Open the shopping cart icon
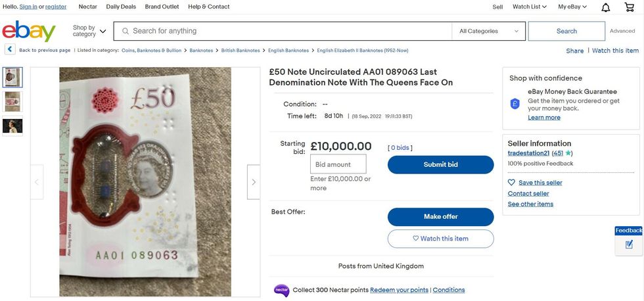The height and width of the screenshot is (301, 644). tap(629, 7)
